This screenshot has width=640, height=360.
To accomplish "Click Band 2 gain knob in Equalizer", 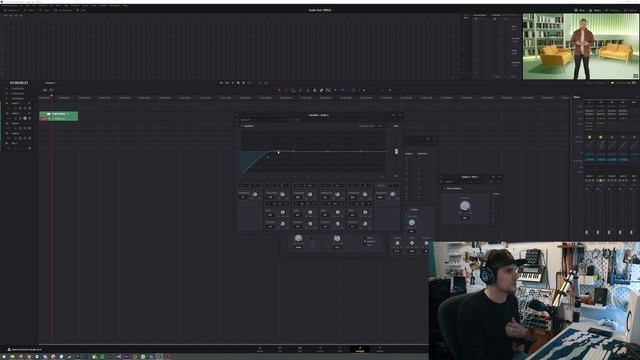I will (282, 212).
